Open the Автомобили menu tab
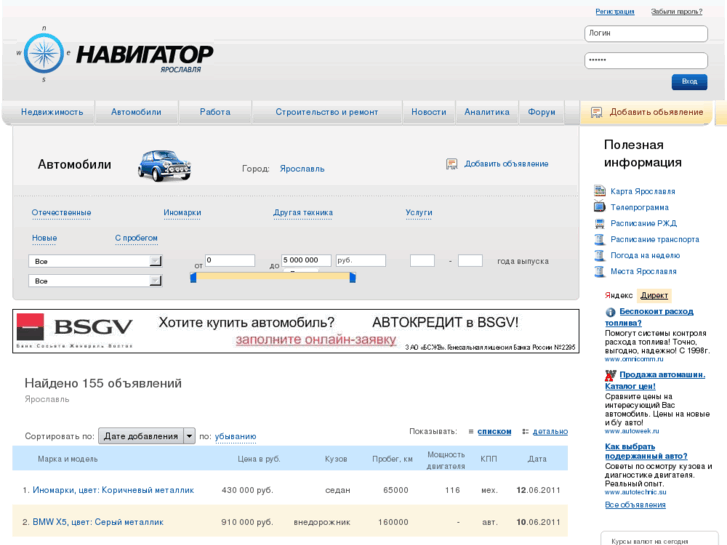 (136, 112)
